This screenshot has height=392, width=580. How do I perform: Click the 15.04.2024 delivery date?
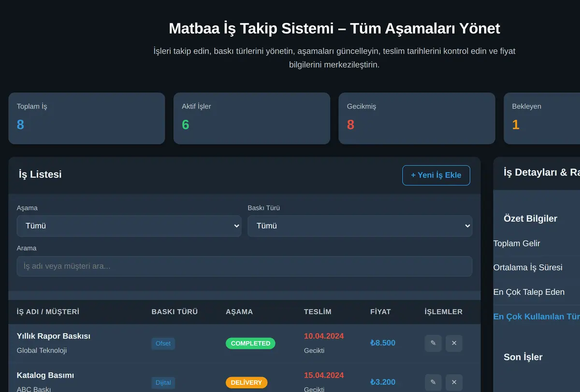pos(324,375)
